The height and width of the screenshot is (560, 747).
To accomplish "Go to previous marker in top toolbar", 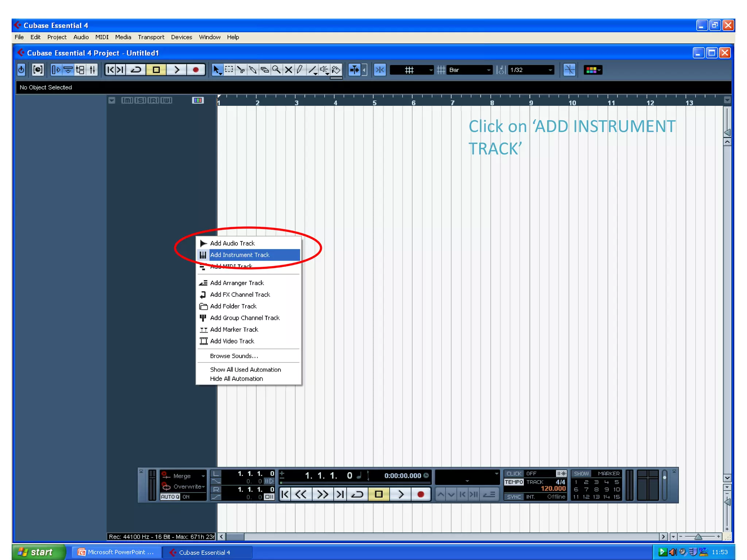I will (x=111, y=70).
